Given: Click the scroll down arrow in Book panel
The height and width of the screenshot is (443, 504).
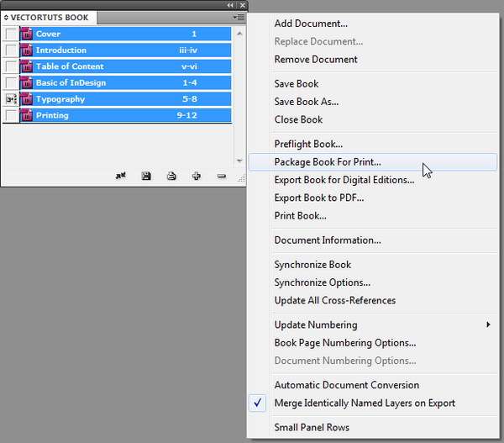Looking at the screenshot, I should tap(239, 161).
